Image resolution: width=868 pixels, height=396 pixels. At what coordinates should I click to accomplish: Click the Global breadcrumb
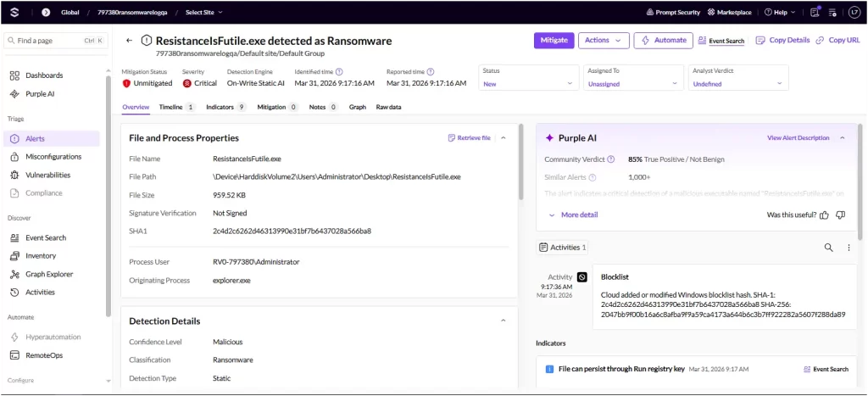tap(70, 12)
